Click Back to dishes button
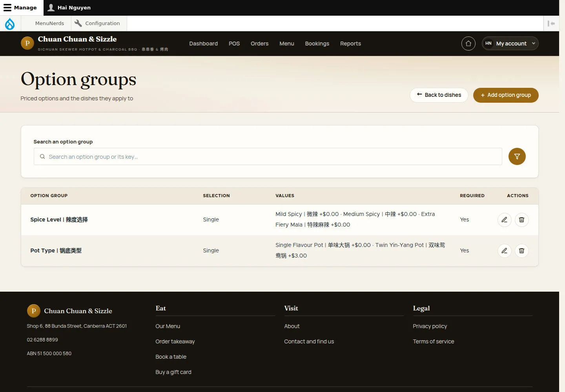This screenshot has height=392, width=565. [x=439, y=95]
